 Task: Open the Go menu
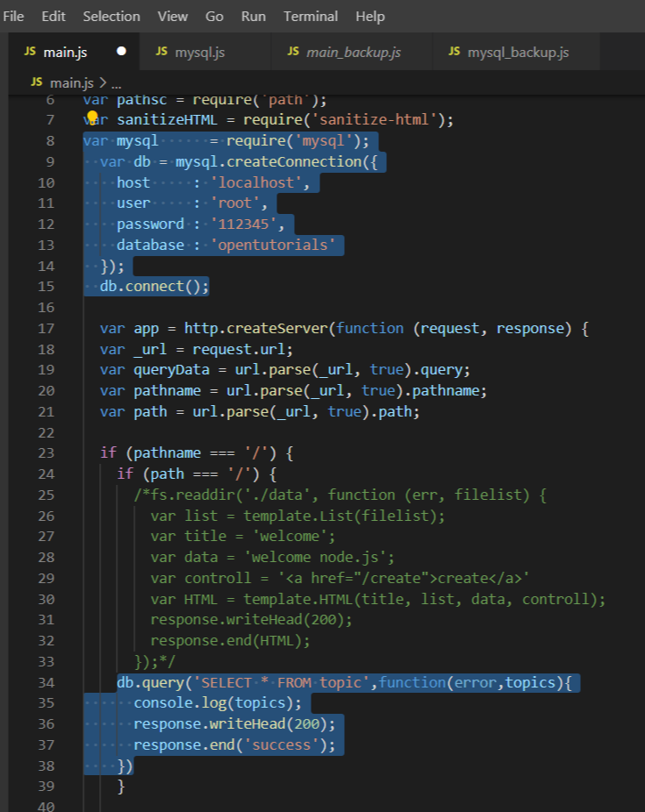(214, 17)
